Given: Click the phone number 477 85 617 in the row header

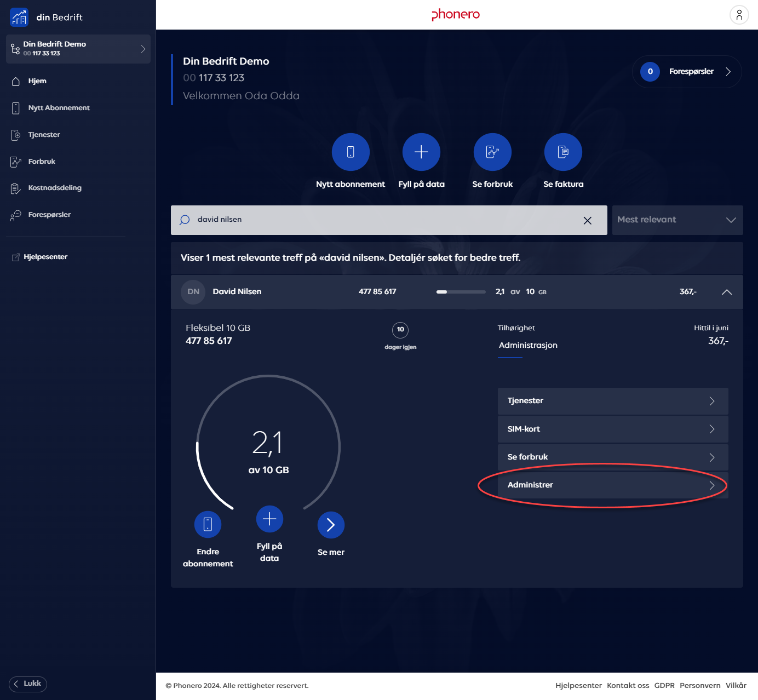Looking at the screenshot, I should 377,291.
